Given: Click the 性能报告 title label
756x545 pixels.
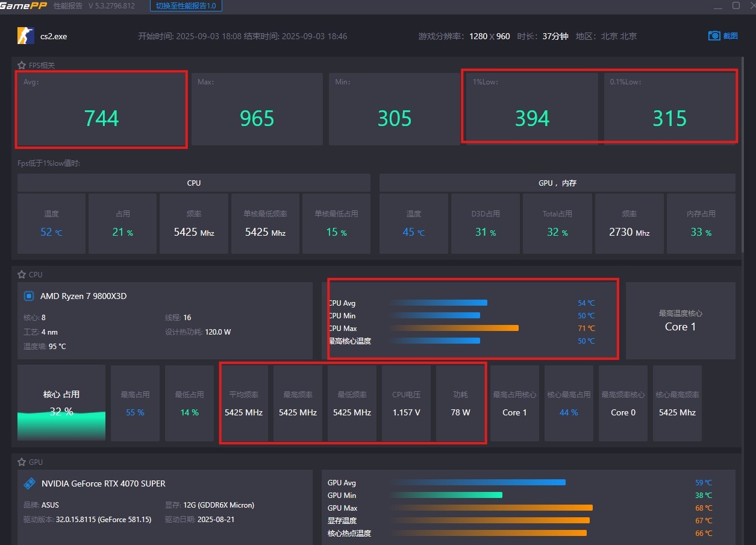Looking at the screenshot, I should tap(68, 5).
